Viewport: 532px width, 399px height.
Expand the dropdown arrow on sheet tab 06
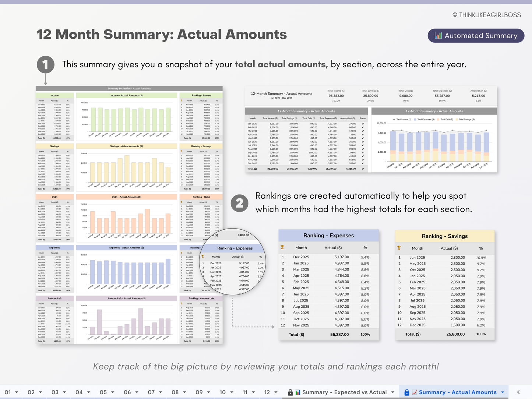tap(137, 392)
